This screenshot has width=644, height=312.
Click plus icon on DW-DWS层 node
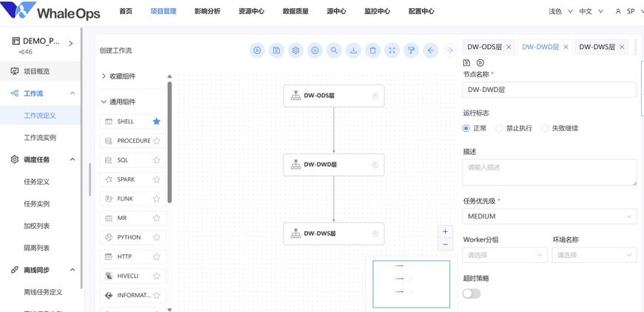[x=375, y=233]
